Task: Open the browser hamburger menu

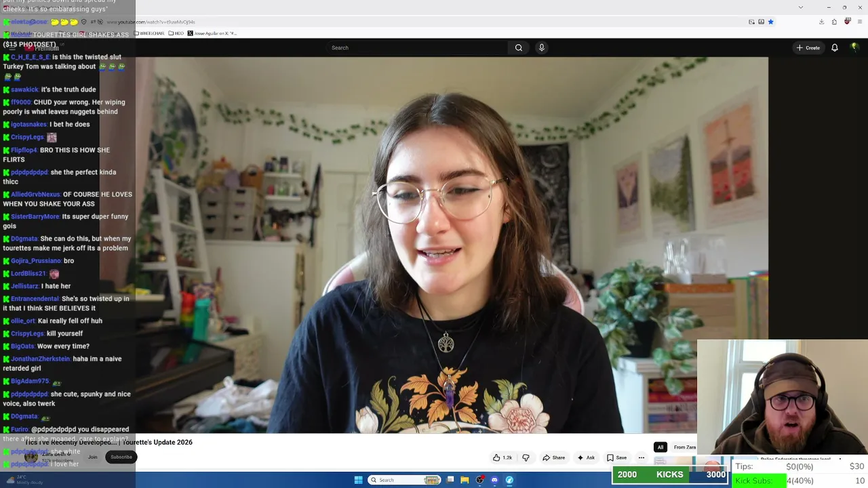Action: pos(860,22)
